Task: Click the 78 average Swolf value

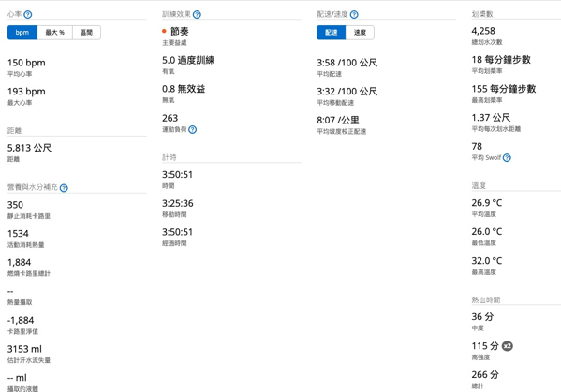Action: click(x=477, y=146)
